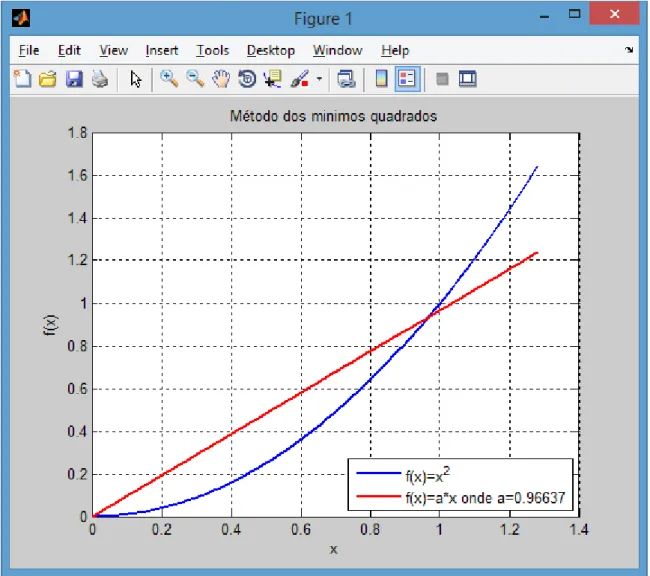Activate the Zoom Out magnifier tool
This screenshot has width=650, height=576.
(x=195, y=79)
